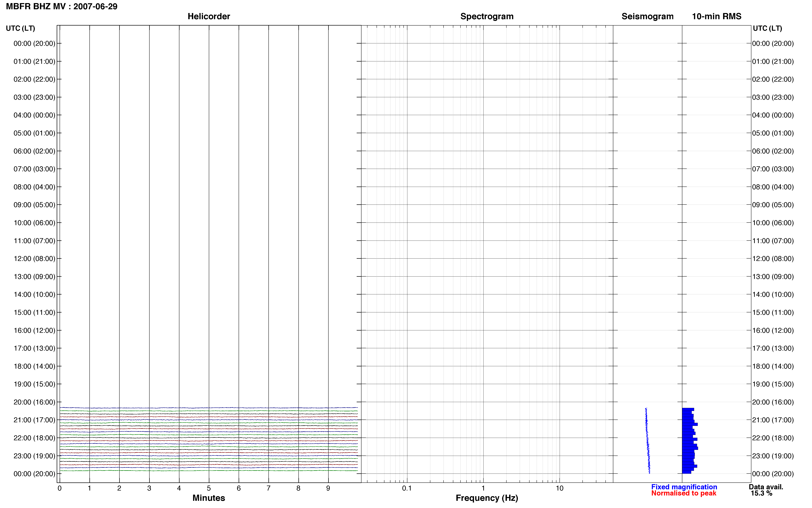Click the UTC (LT) label beside the Helicorder
Screen dimensions: 812x508
click(21, 28)
